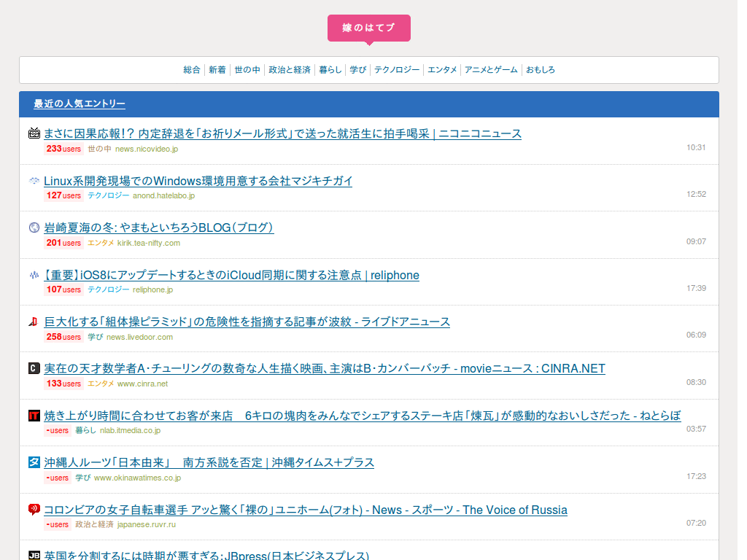Click the kirik.tea-nifty.com domain text

149,243
